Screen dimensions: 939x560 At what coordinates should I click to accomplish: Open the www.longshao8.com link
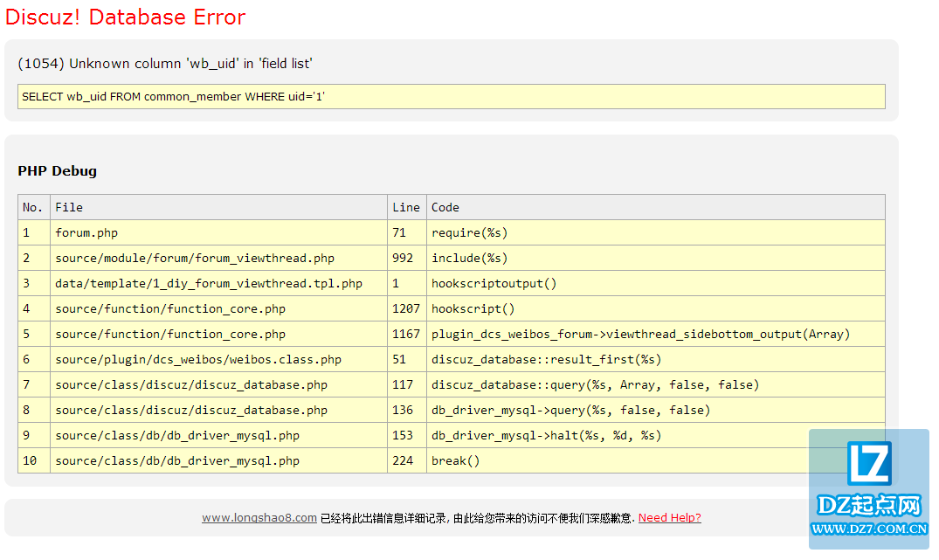259,518
